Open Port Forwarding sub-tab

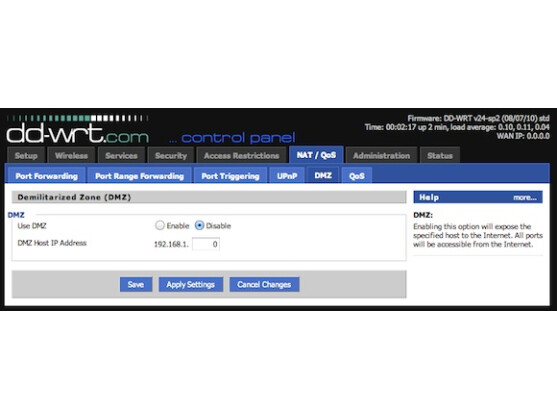[x=47, y=176]
